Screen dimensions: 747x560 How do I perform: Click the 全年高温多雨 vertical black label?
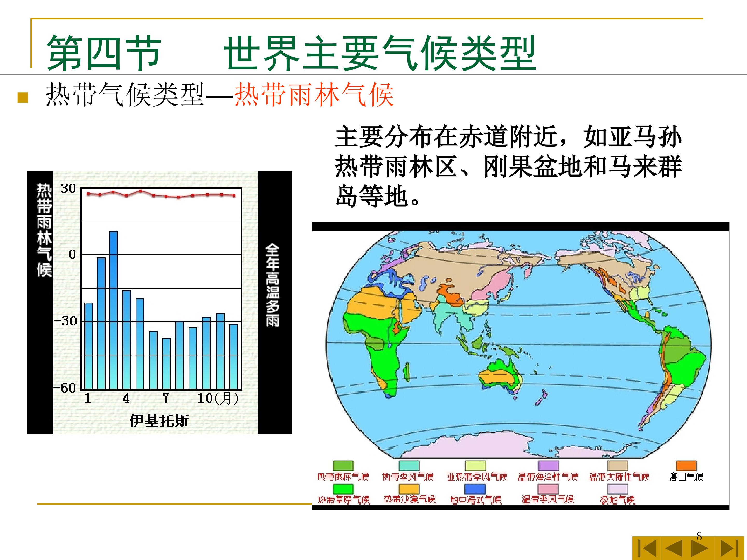pyautogui.click(x=273, y=285)
